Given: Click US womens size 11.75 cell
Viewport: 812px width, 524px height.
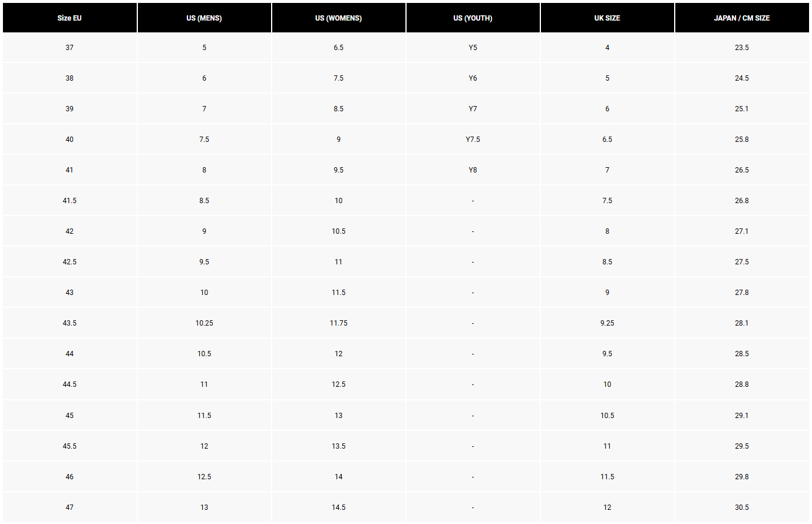Looking at the screenshot, I should pyautogui.click(x=338, y=323).
